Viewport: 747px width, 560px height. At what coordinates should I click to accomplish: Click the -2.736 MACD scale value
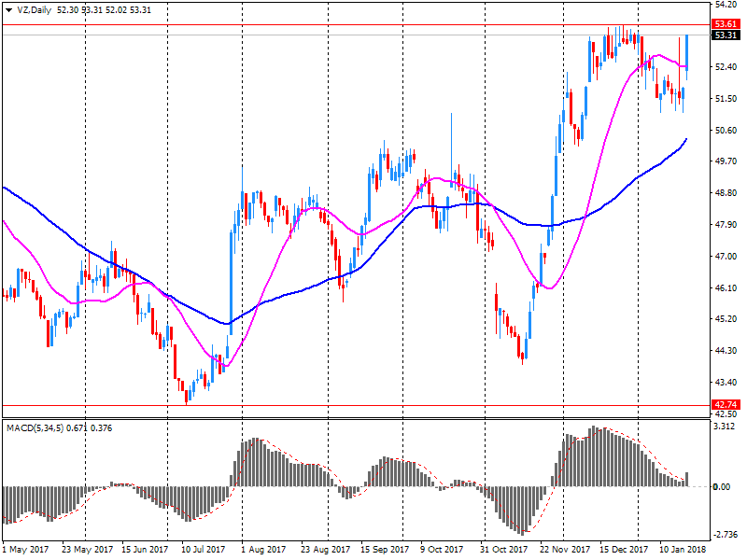tap(725, 535)
